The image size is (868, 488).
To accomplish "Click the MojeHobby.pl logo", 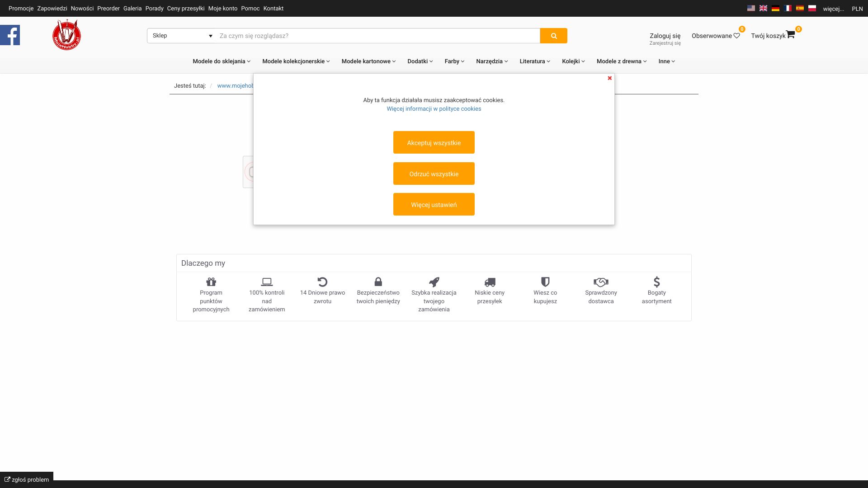I will click(66, 35).
